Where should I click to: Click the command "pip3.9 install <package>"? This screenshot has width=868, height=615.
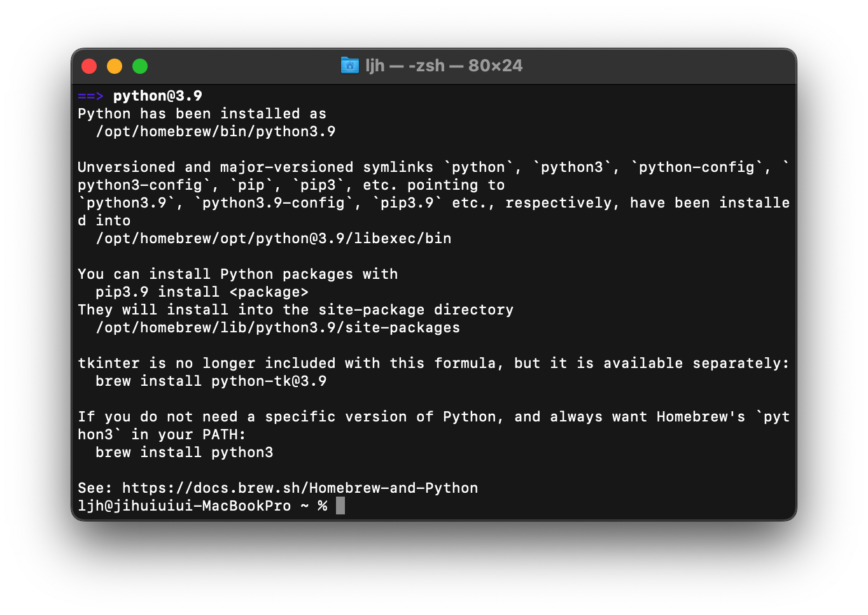202,292
